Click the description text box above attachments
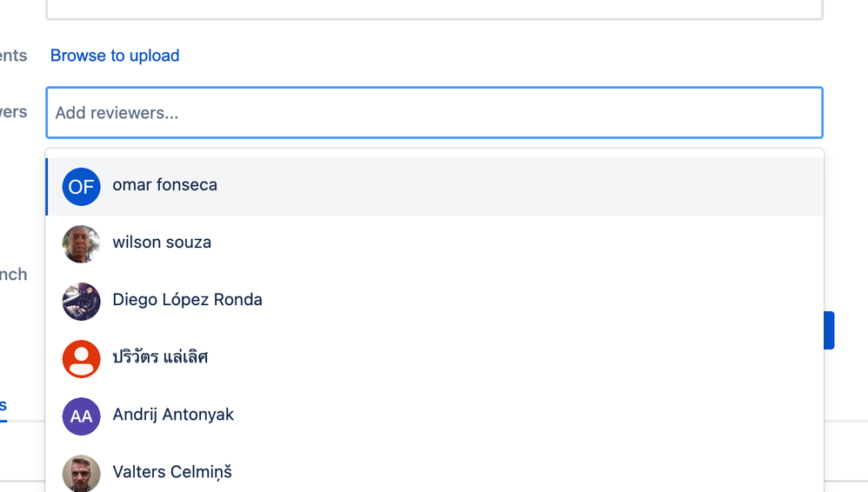868x492 pixels. pos(435,10)
